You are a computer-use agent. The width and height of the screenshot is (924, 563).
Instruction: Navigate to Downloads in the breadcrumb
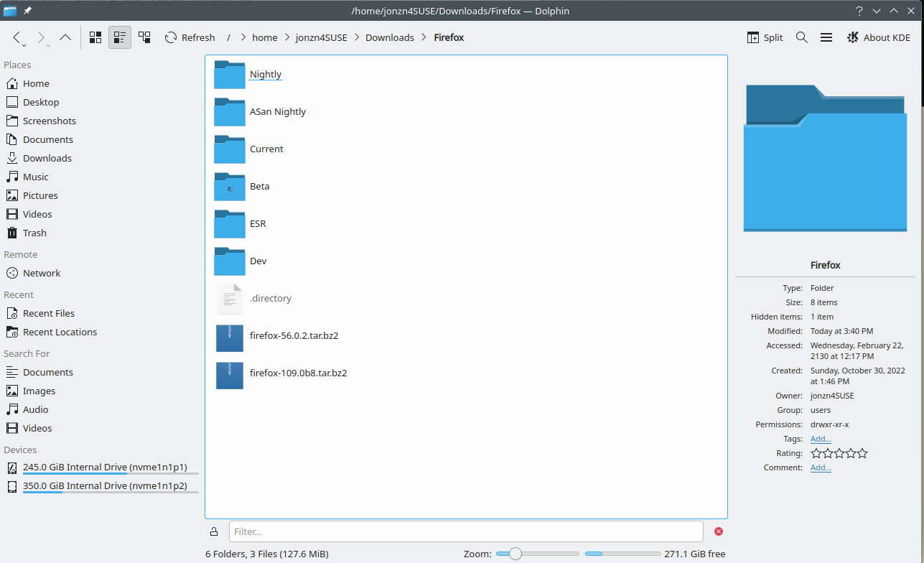(x=390, y=37)
